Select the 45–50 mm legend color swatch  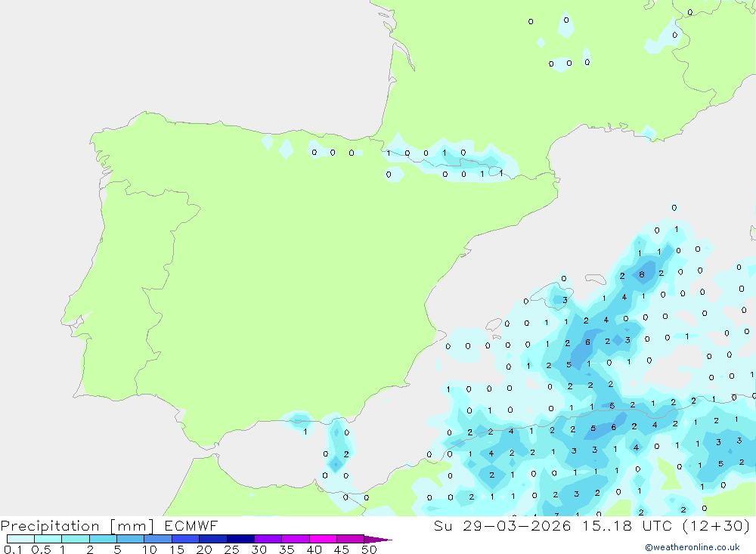coord(350,539)
